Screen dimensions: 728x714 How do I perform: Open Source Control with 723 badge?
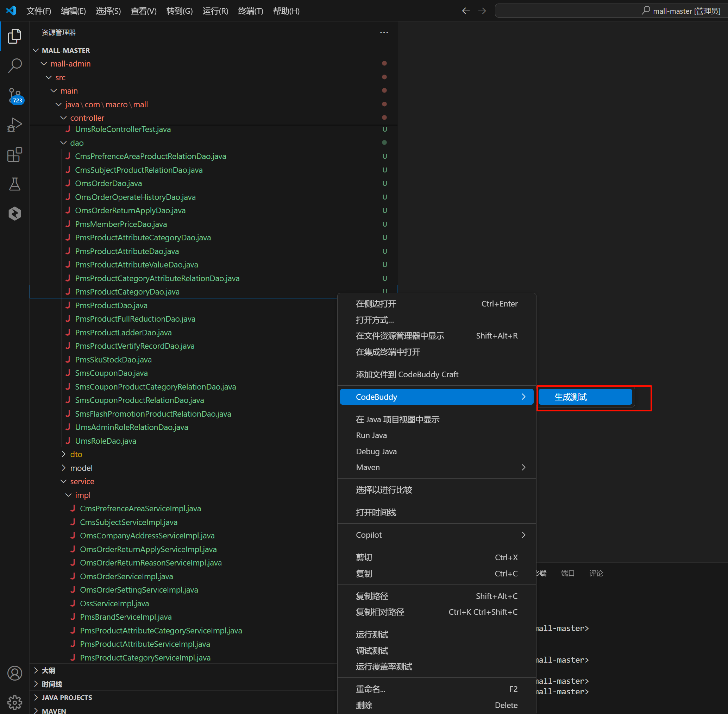[15, 96]
